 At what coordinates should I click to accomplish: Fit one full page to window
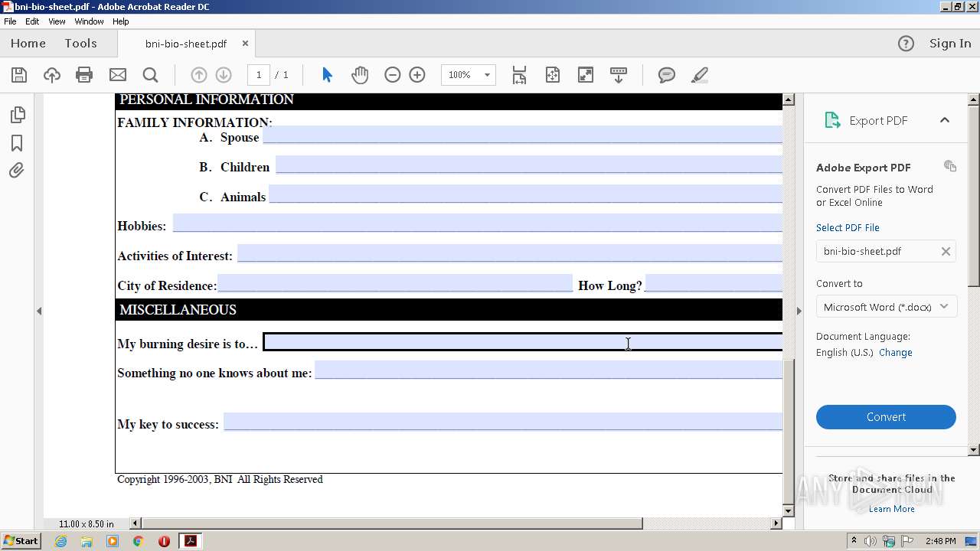pos(552,75)
